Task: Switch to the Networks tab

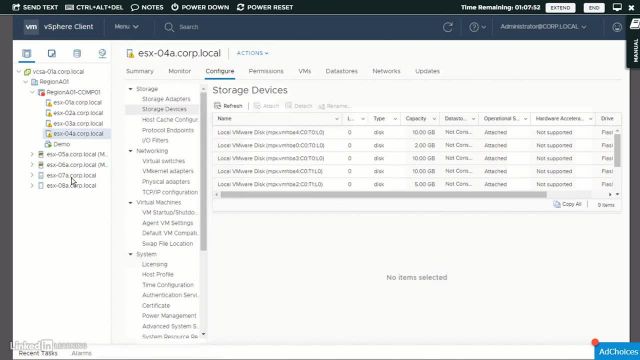Action: click(x=386, y=71)
